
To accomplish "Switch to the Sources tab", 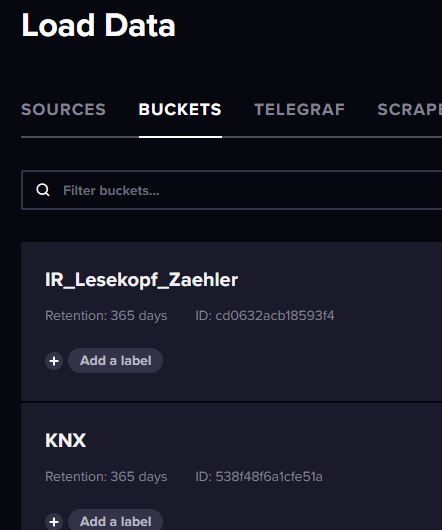I will click(x=64, y=110).
